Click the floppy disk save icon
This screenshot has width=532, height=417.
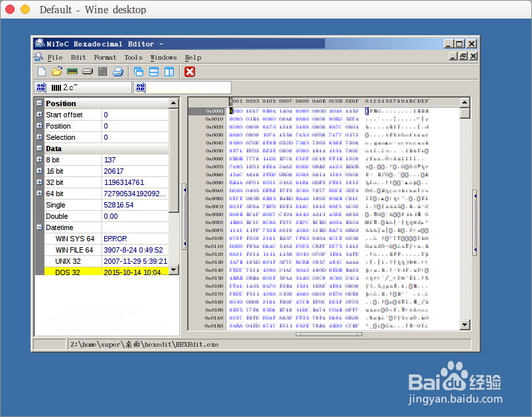(x=103, y=72)
